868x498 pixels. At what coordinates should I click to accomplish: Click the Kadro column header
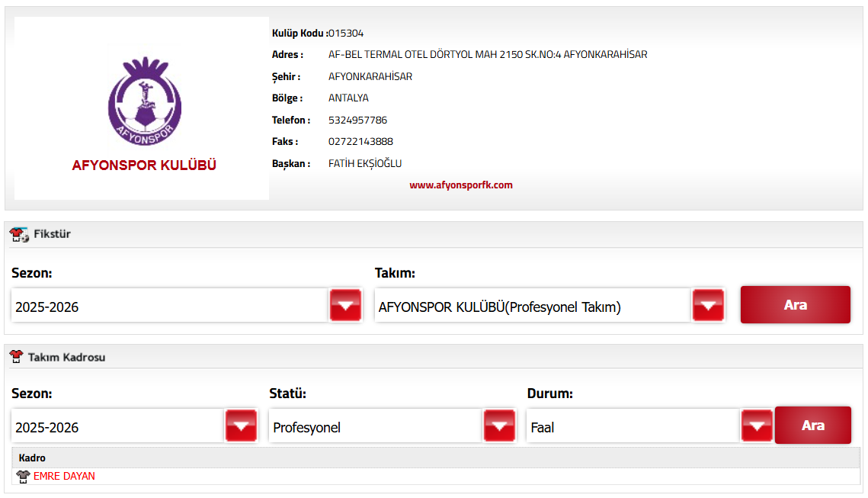(436, 458)
